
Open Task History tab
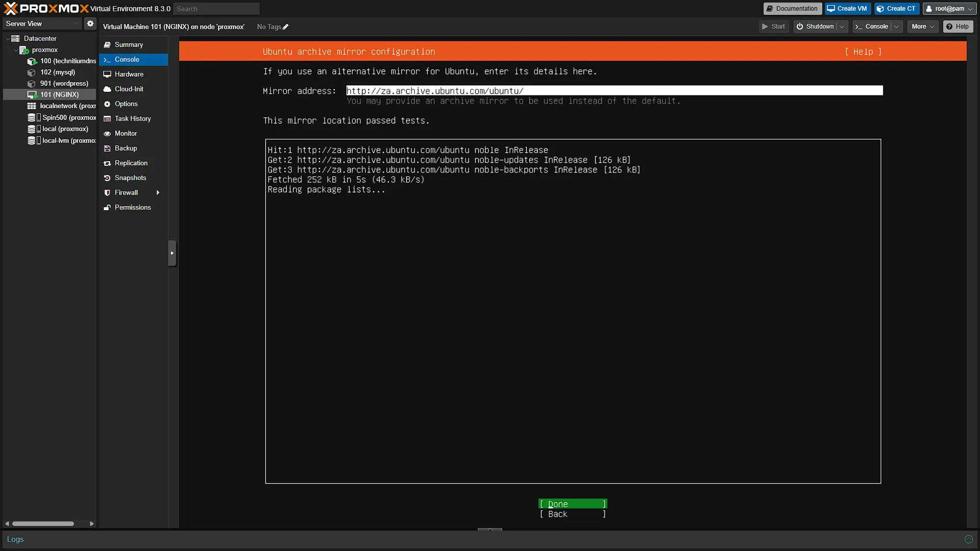pyautogui.click(x=134, y=119)
